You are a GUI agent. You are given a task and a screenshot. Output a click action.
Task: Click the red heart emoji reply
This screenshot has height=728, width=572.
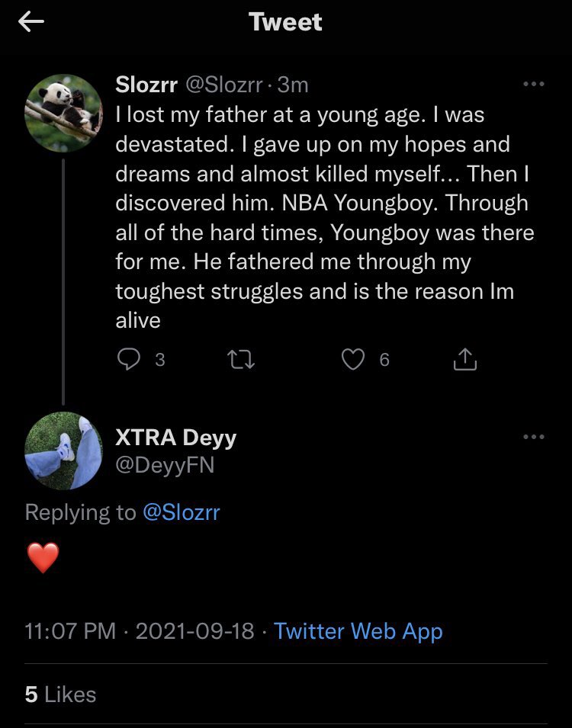point(43,558)
